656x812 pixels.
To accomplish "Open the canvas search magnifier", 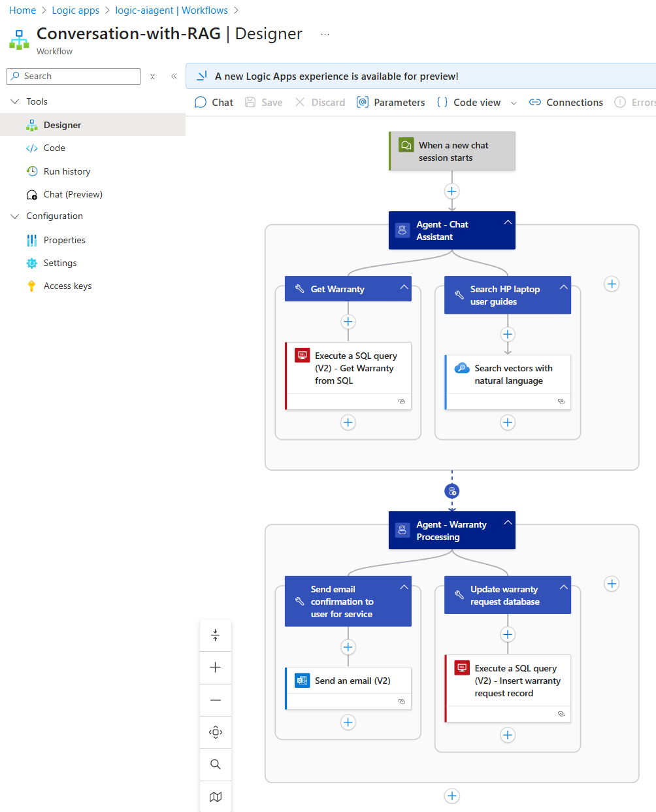I will 216,764.
